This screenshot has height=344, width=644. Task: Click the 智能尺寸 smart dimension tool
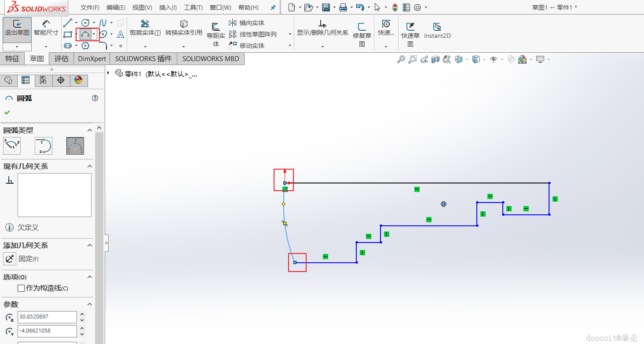click(x=46, y=28)
